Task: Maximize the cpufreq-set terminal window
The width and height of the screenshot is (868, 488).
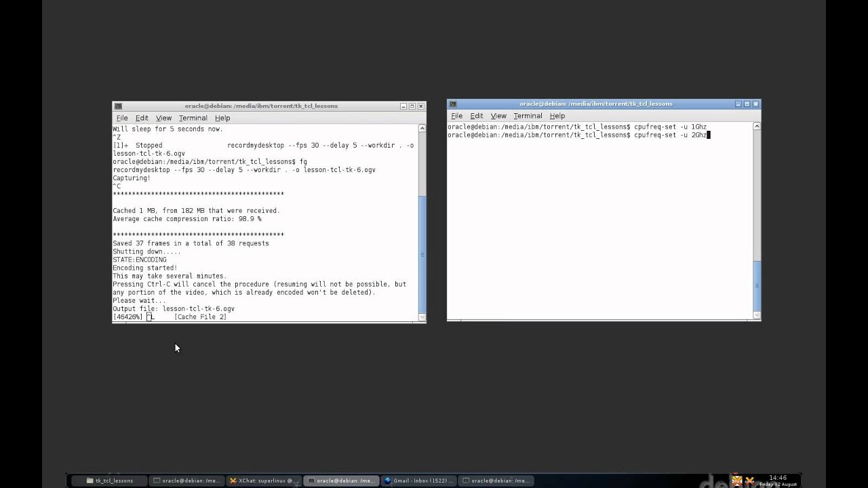Action: [747, 104]
